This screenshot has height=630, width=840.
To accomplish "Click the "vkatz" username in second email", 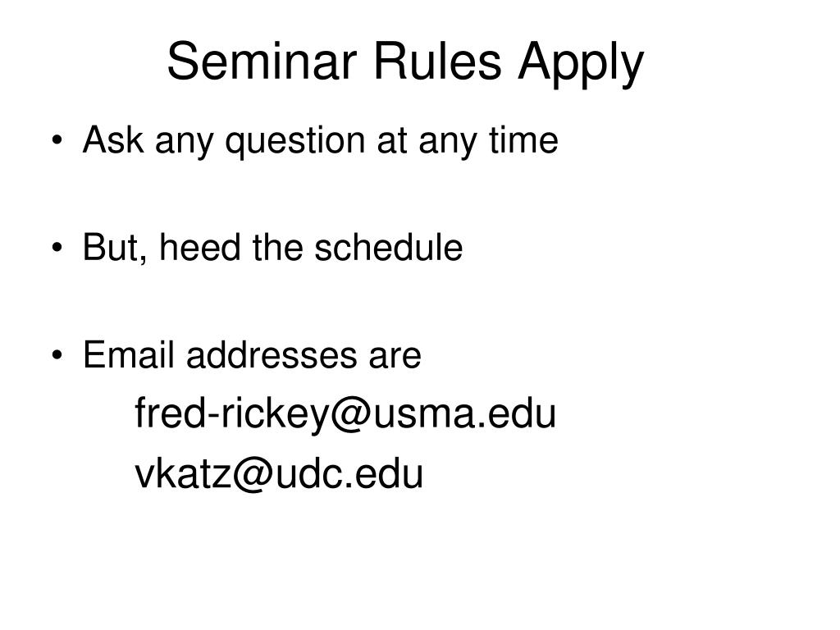I will [x=182, y=473].
